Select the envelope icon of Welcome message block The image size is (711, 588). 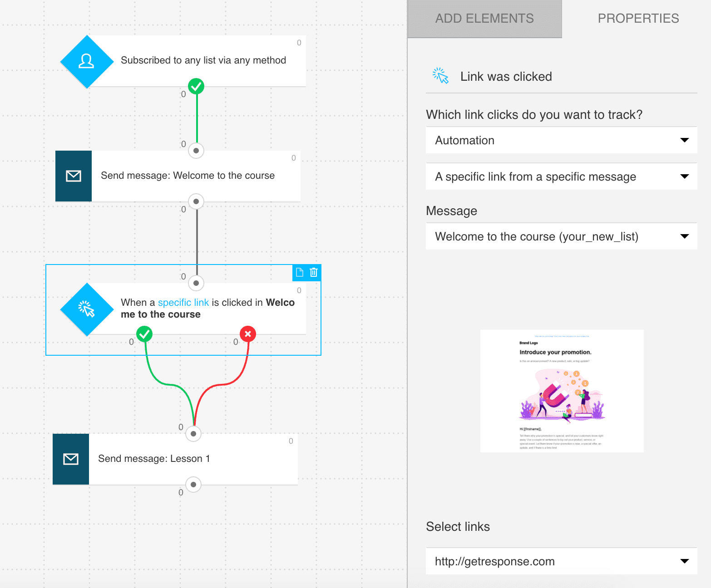pos(74,176)
